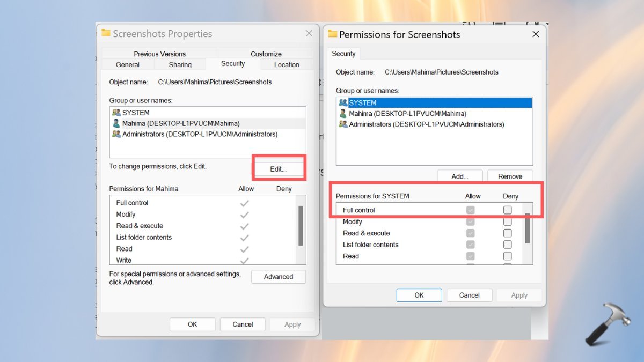
Task: Click the folder icon in Screenshots Properties title
Action: pos(106,33)
